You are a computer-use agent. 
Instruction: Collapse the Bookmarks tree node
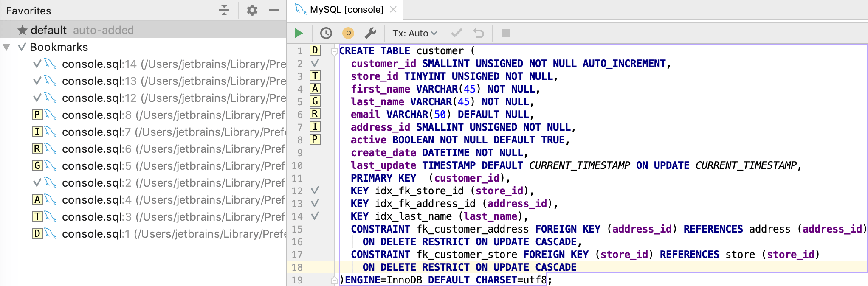(x=7, y=47)
